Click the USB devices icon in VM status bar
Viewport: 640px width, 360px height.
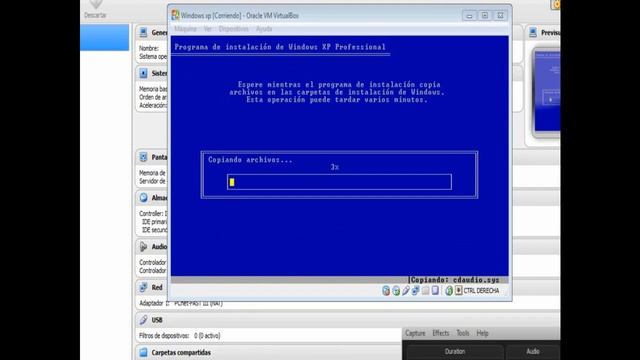click(x=406, y=291)
